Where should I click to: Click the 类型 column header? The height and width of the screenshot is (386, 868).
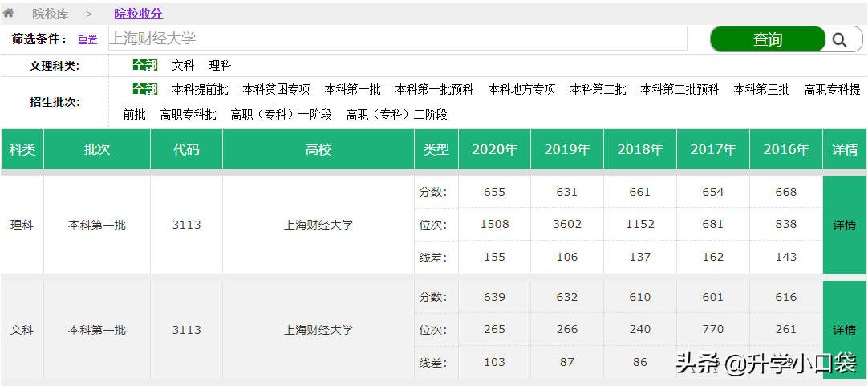tap(436, 149)
